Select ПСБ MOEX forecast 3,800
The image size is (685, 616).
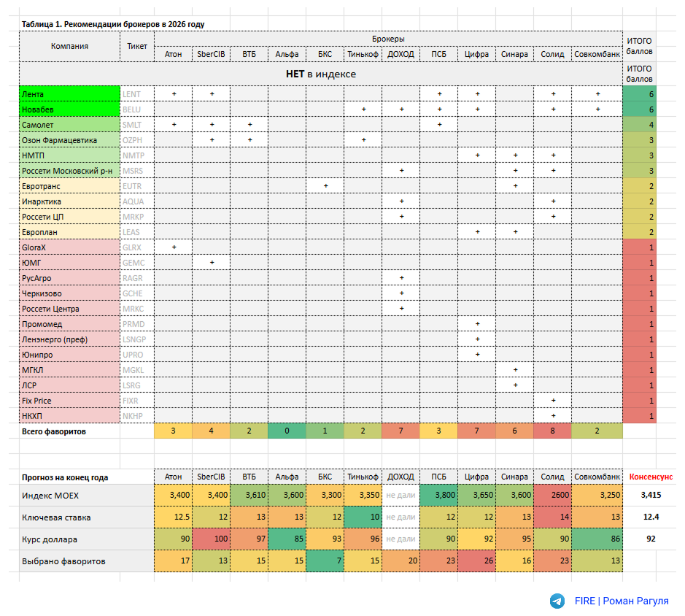coord(438,496)
